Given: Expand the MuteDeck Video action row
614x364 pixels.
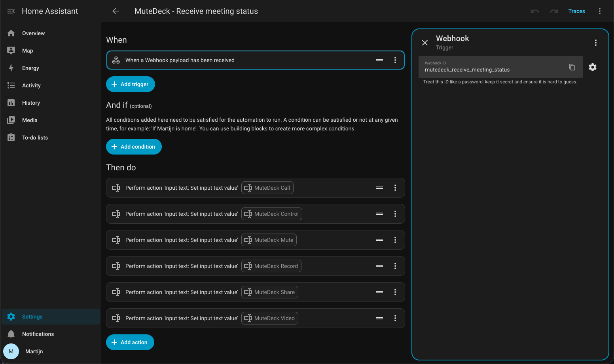Looking at the screenshot, I should pyautogui.click(x=256, y=318).
